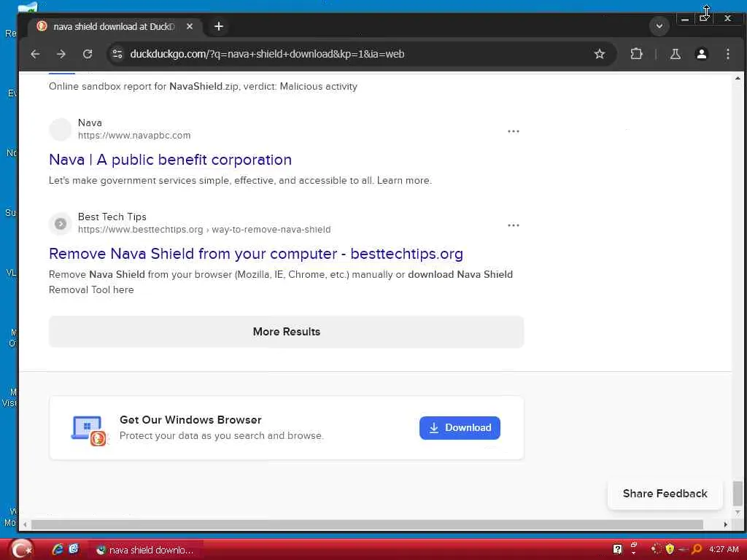Viewport: 747px width, 560px height.
Task: Click 'Get Our Windows Browser' heading
Action: 190,420
